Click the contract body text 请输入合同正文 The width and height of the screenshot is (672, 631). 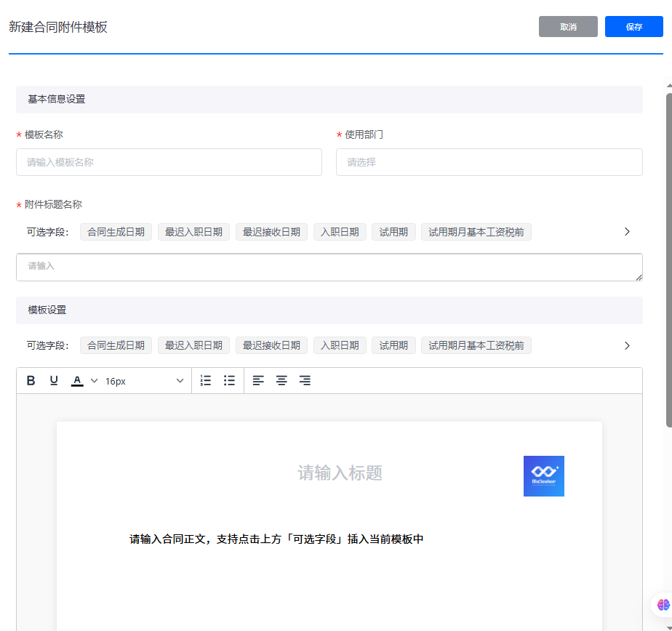[276, 539]
